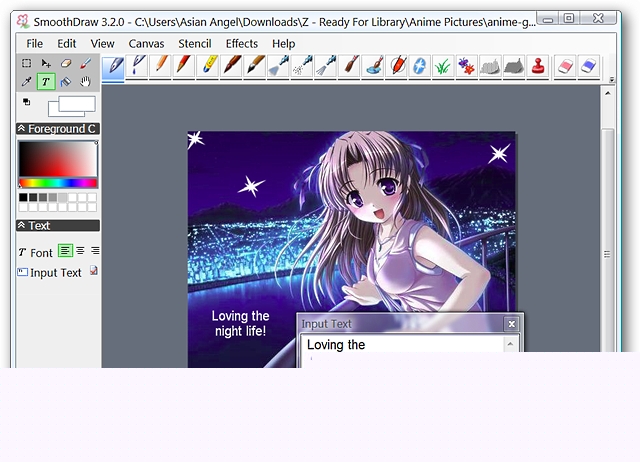Choose the light brown bristle brush
640x462 pixels.
[255, 66]
